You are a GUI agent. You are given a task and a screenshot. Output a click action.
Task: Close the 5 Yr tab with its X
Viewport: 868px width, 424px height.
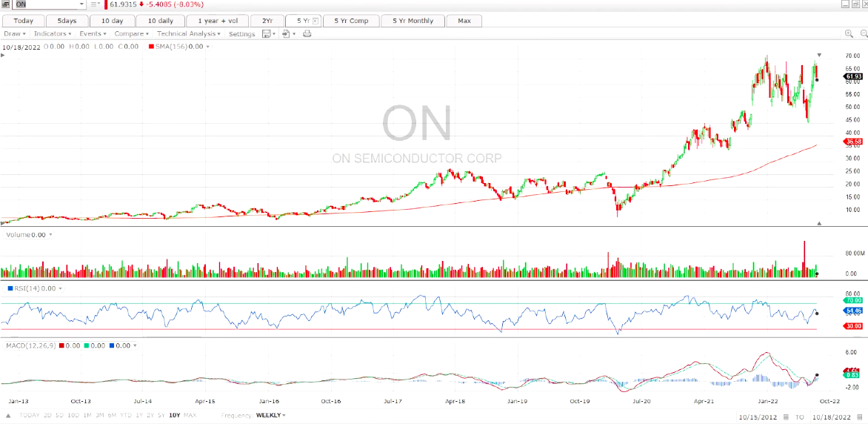(316, 21)
